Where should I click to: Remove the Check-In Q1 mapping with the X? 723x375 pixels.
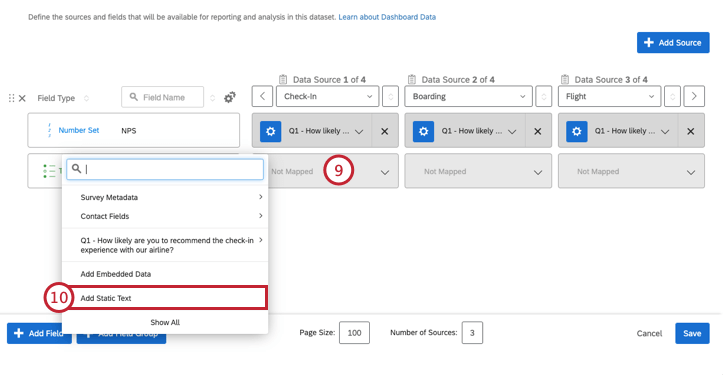(385, 131)
